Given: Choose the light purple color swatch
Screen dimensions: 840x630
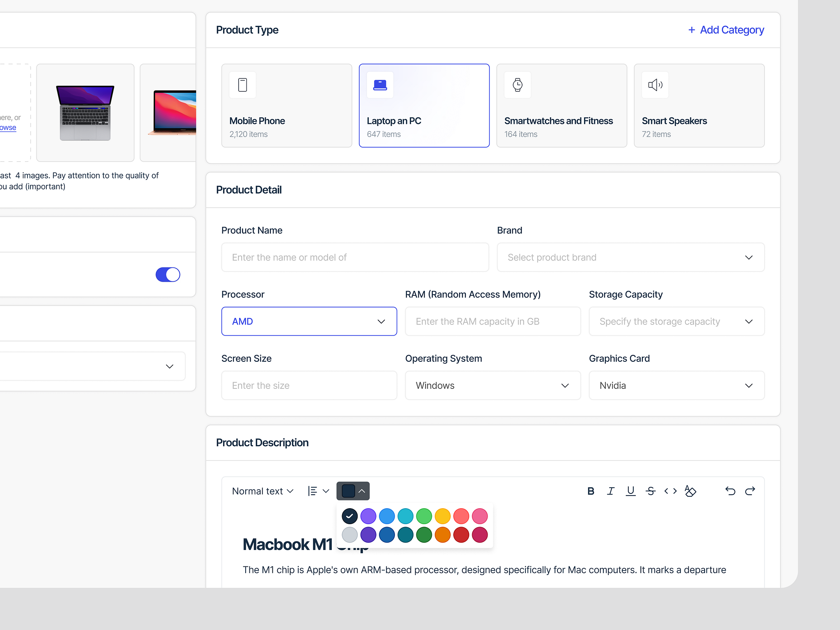Looking at the screenshot, I should 368,516.
